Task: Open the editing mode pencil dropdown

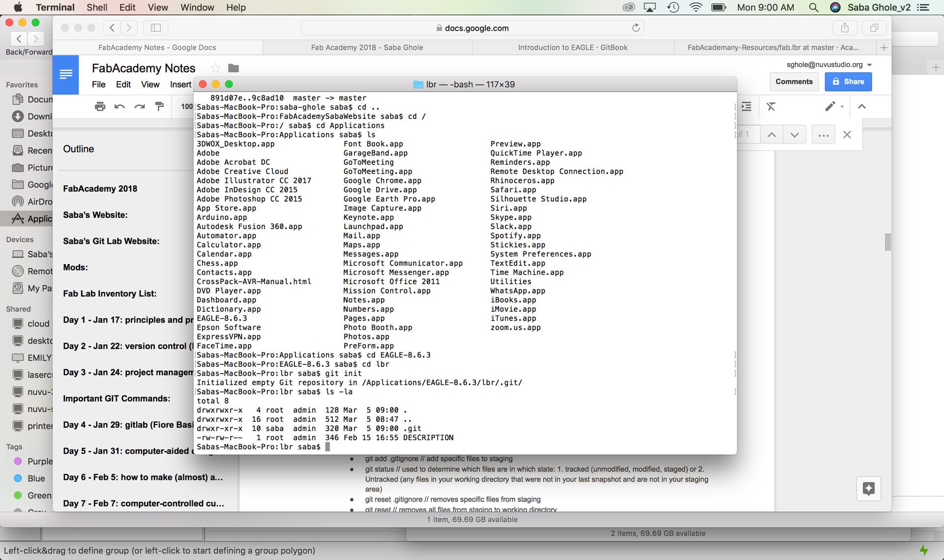Action: click(834, 106)
